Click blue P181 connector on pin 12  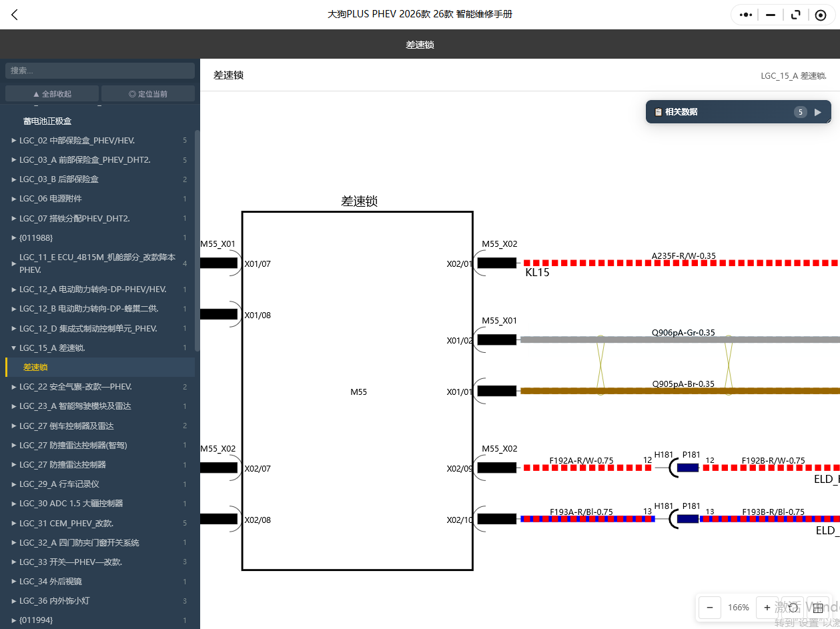(688, 468)
